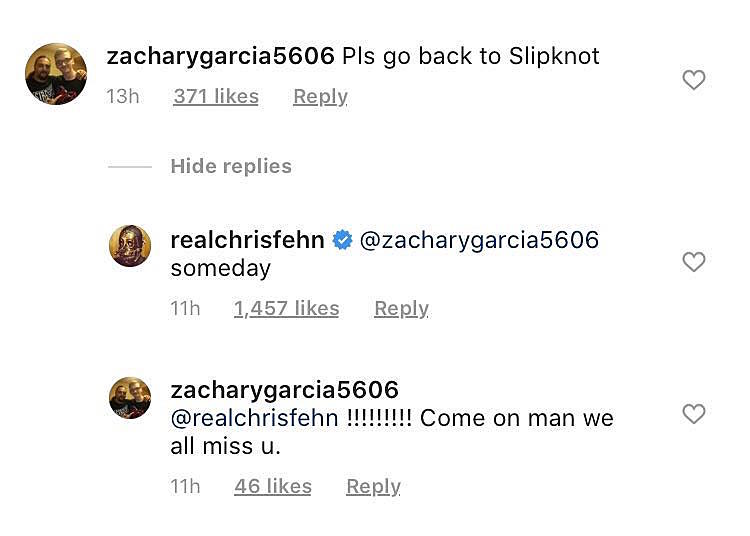This screenshot has width=750, height=536.
Task: Like realchrisfehn's 'someday' reply
Action: click(693, 262)
